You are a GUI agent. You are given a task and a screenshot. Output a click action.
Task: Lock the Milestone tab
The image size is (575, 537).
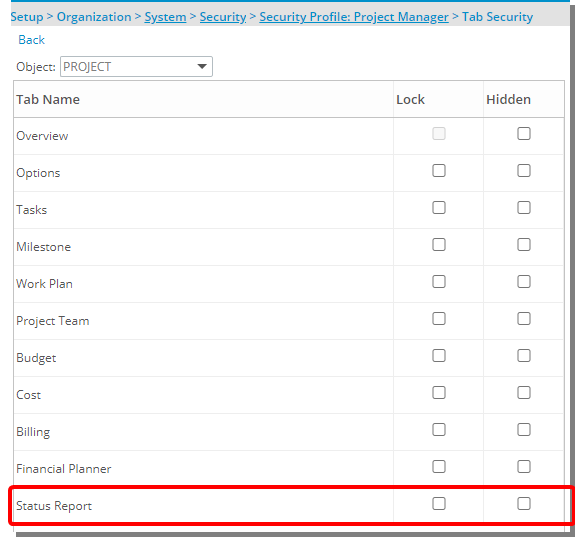coord(439,245)
